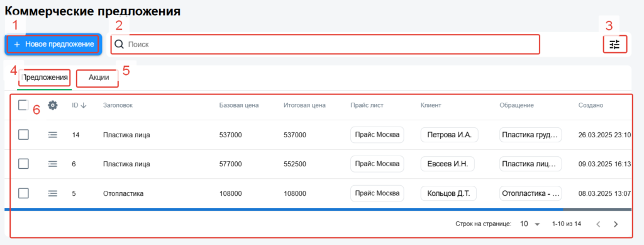
Task: Click the Новое предложение button
Action: point(53,44)
